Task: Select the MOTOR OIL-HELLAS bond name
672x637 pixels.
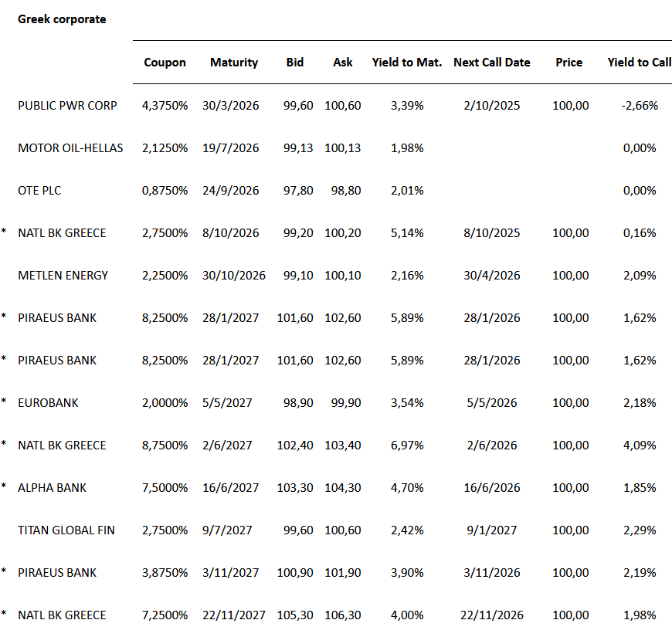Action: coord(70,147)
